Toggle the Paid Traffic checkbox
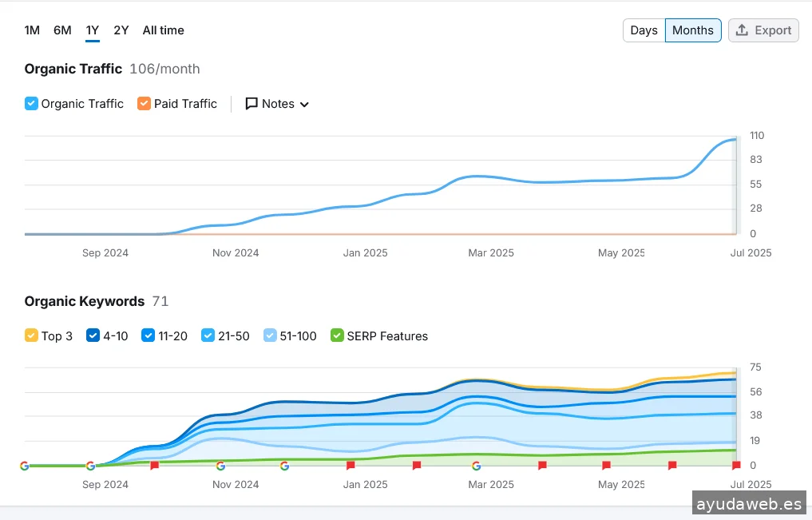Viewport: 812px width, 520px height. (x=144, y=104)
